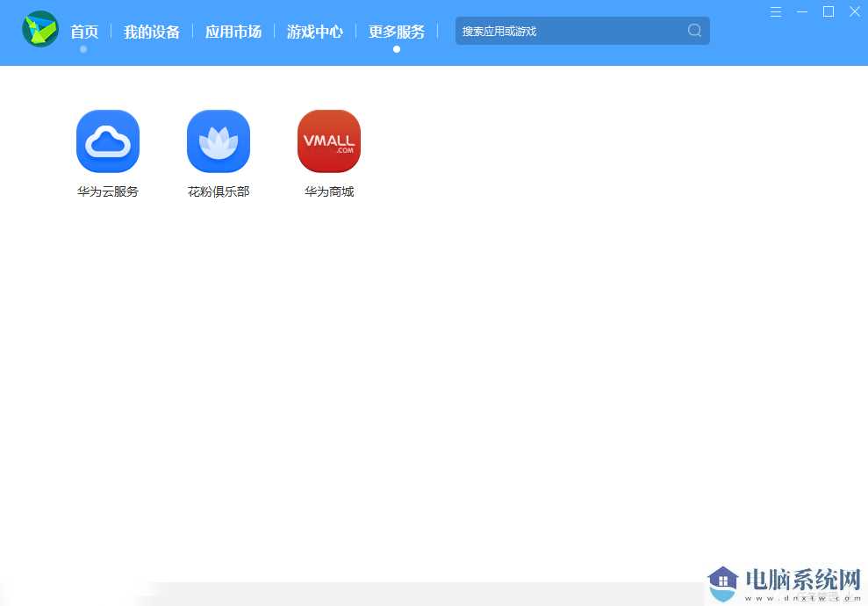
Task: Switch to the 首页 tab
Action: pyautogui.click(x=84, y=32)
